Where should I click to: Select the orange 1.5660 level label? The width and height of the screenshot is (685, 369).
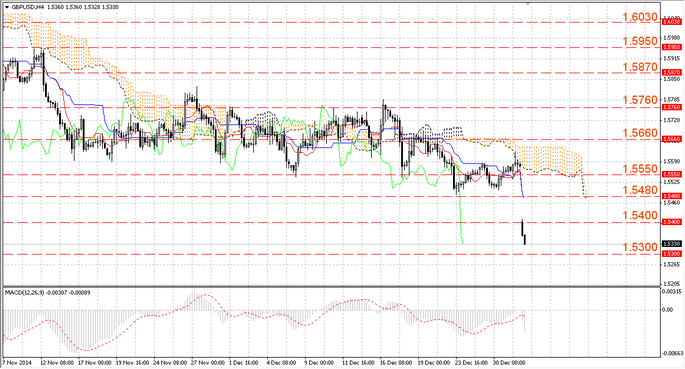pos(640,133)
